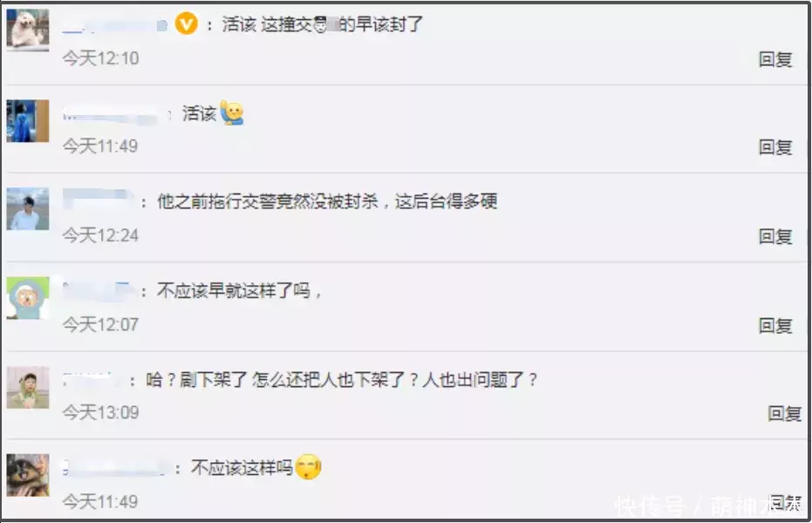Viewport: 812px width, 523px height.
Task: Click the waving emoji after 活该
Action: click(232, 112)
